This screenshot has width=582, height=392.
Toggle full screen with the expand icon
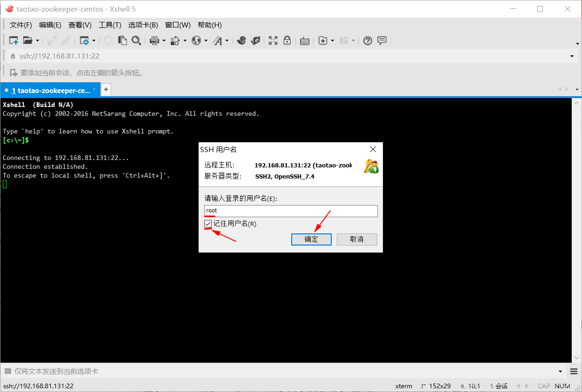click(x=273, y=41)
